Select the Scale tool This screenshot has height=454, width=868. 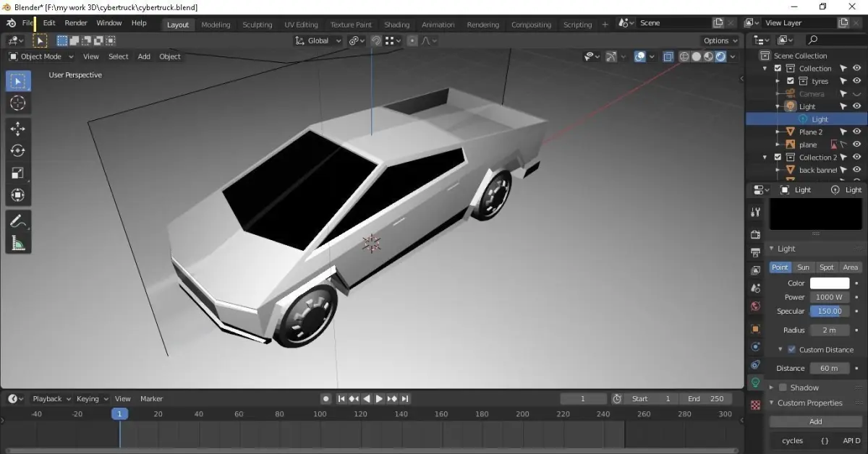click(18, 173)
